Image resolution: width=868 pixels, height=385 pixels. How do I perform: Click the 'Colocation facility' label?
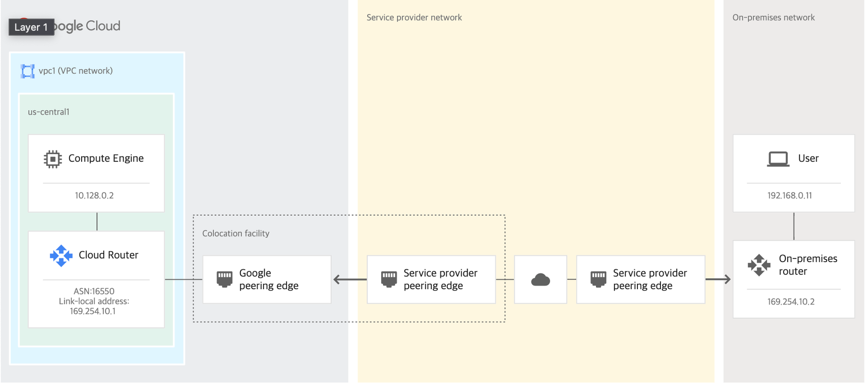coord(236,234)
